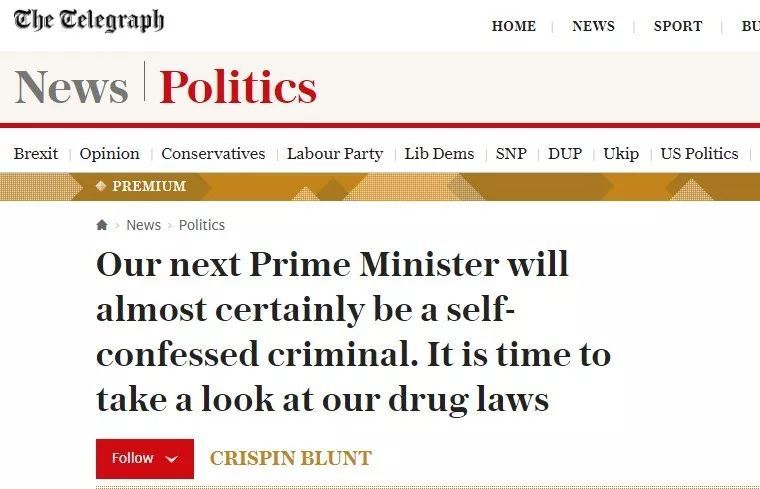Screen dimensions: 760x489
Task: Switch to the Opinion tab
Action: point(110,154)
